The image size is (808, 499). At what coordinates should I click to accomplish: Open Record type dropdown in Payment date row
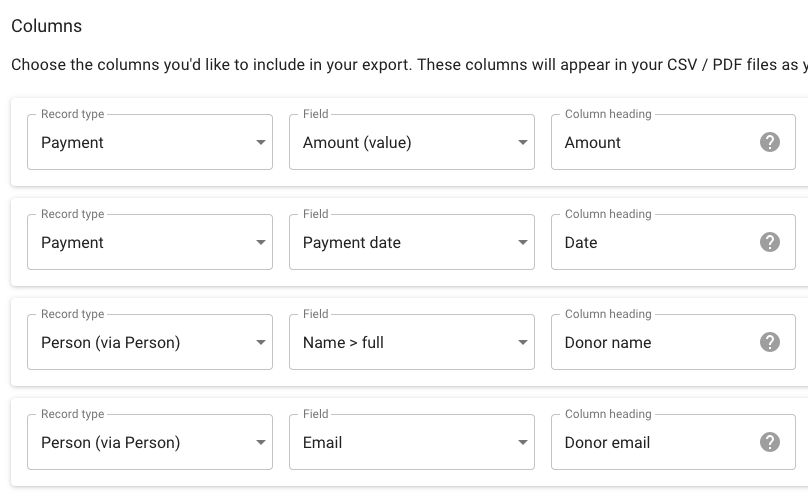tap(149, 242)
